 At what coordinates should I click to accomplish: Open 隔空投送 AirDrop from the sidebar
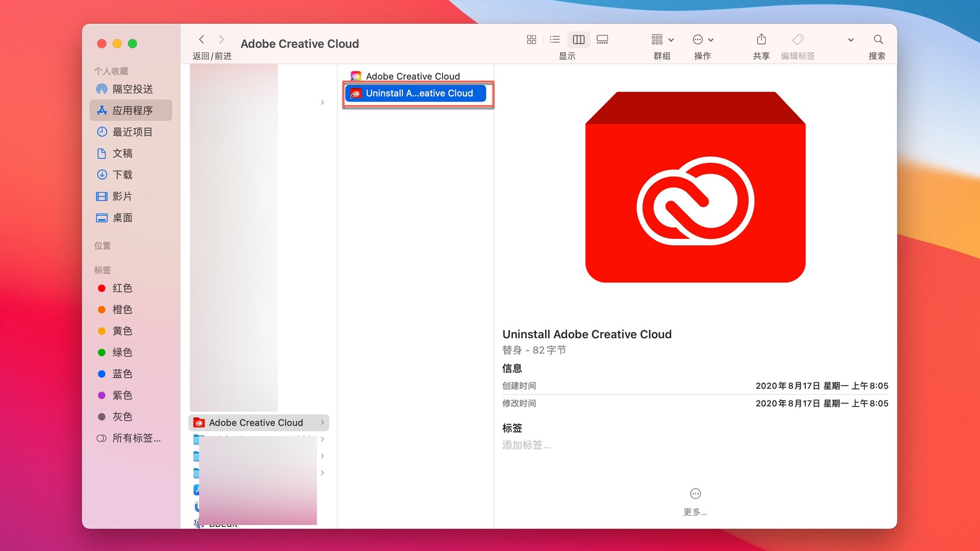coord(128,89)
